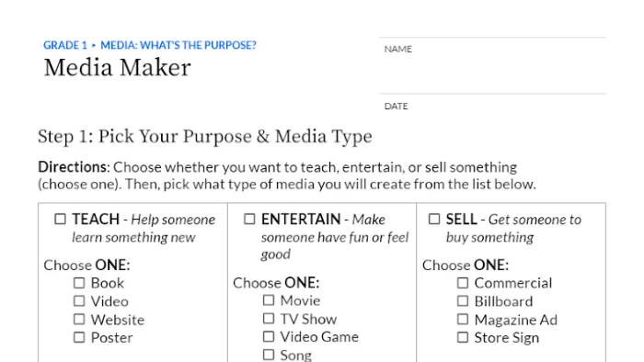Click the Media Maker title heading
The image size is (644, 362).
(x=118, y=68)
